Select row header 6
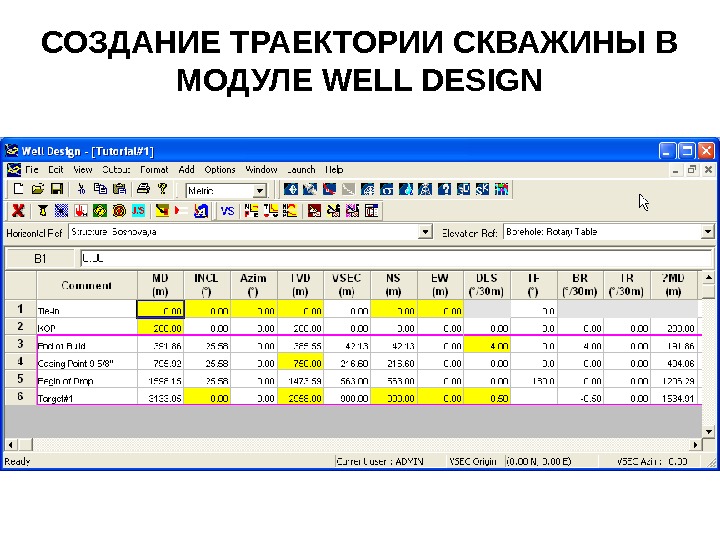 point(20,397)
